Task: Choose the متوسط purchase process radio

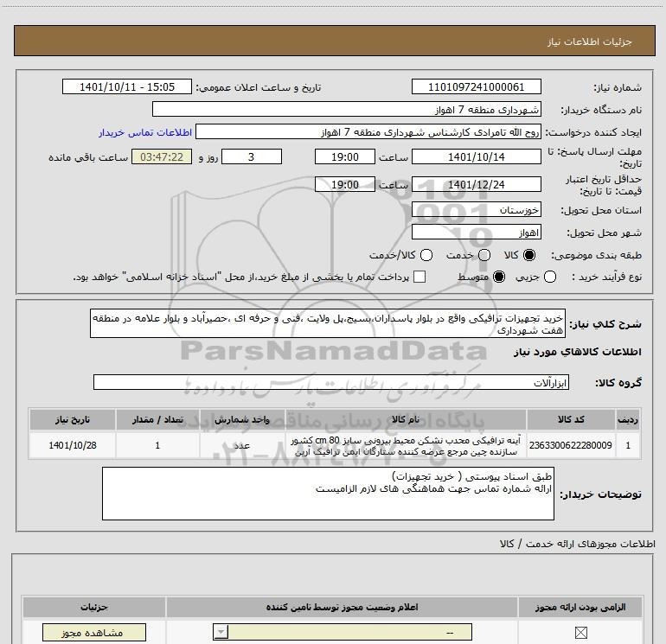Action: (499, 277)
